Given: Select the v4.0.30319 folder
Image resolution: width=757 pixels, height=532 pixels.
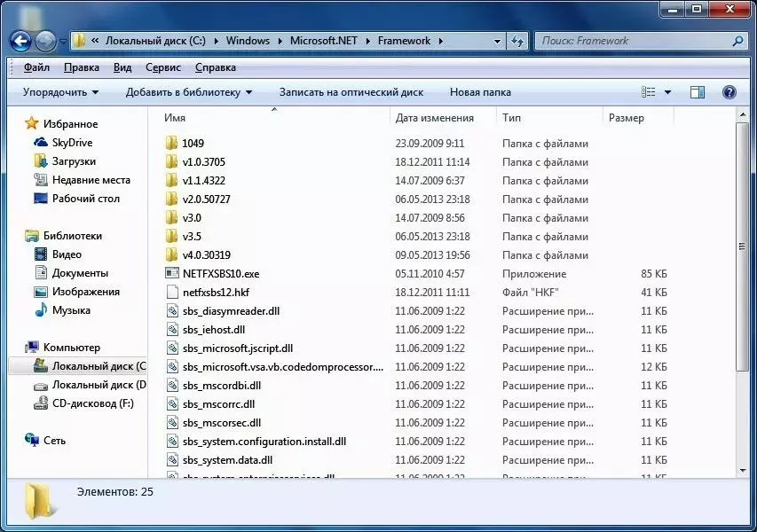Looking at the screenshot, I should tap(198, 255).
